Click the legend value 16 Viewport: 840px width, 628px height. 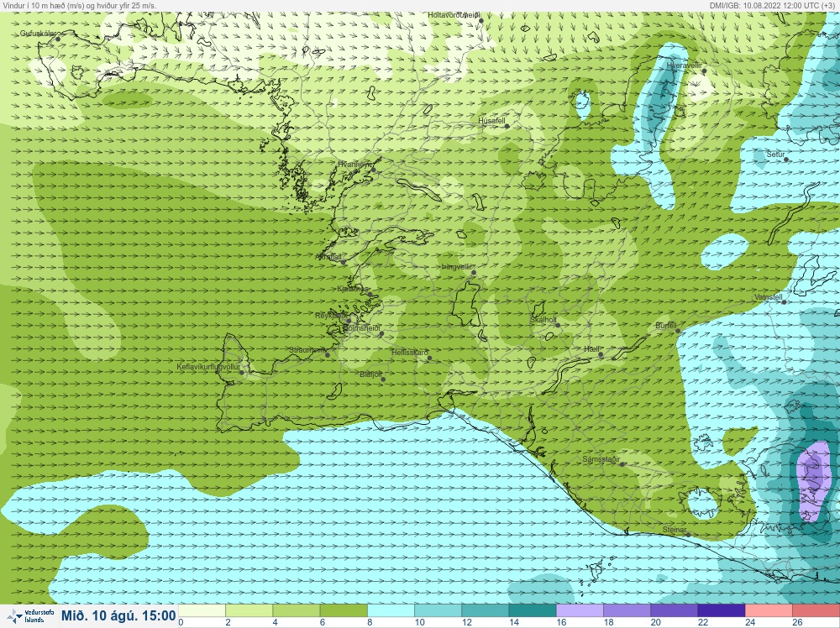[561, 622]
